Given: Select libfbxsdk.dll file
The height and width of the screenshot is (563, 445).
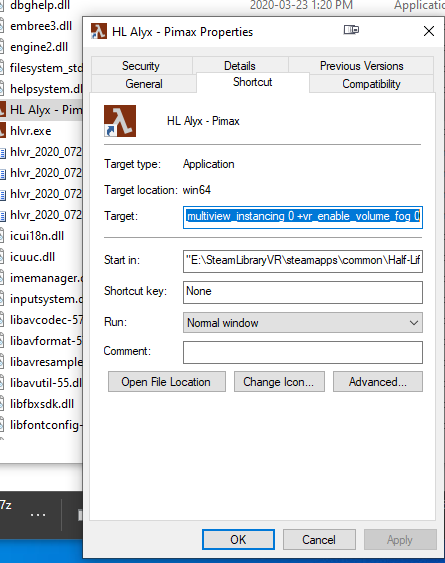Looking at the screenshot, I should tap(42, 404).
